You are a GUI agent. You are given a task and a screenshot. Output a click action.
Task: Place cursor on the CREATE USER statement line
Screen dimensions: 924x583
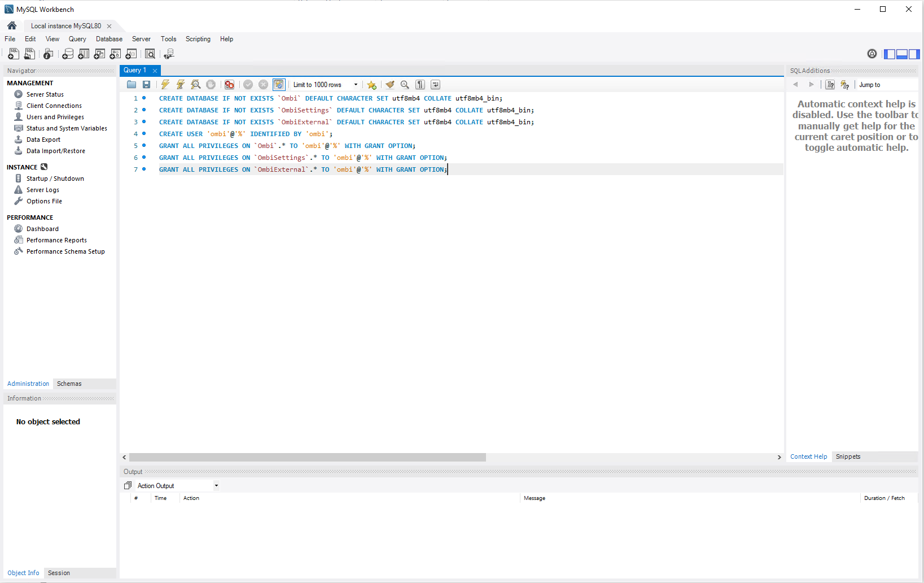tap(246, 134)
